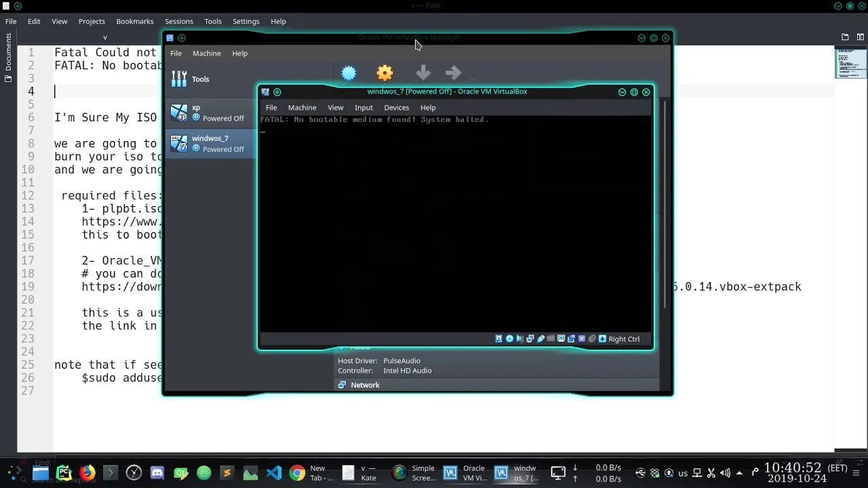Open the Kate View menu
Viewport: 868px width, 488px height.
coord(60,21)
